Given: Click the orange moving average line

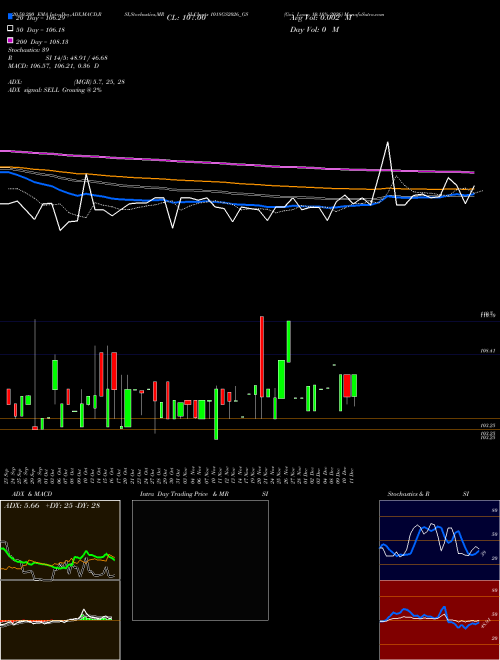Looking at the screenshot, I should [x=236, y=183].
